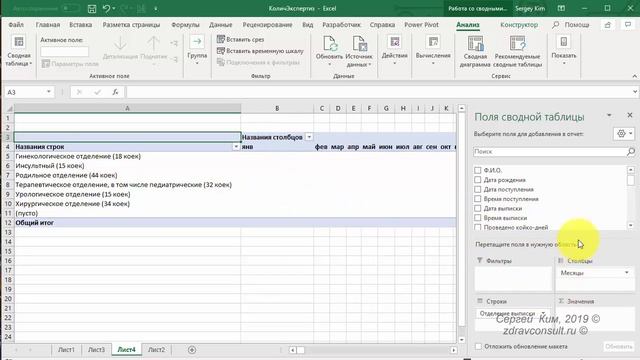Open Источник данных button
The width and height of the screenshot is (640, 360).
(x=359, y=51)
